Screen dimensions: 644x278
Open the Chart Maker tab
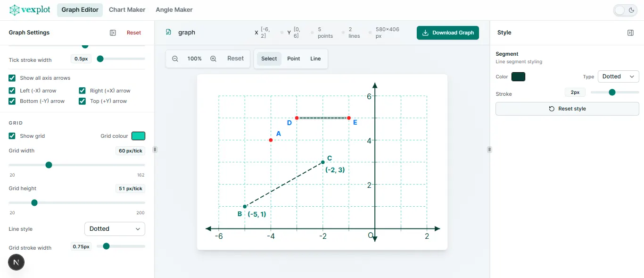(127, 10)
